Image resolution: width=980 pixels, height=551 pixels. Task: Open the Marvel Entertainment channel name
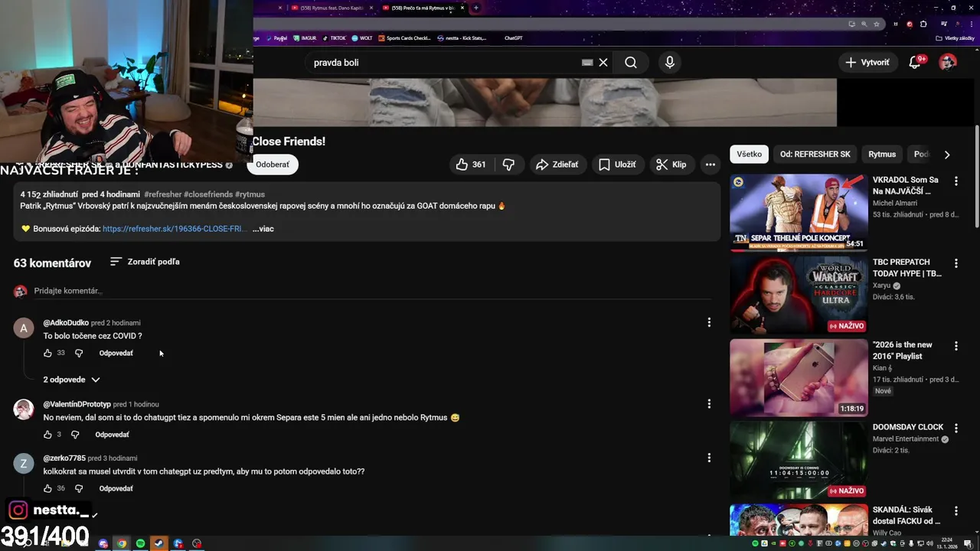tap(906, 439)
